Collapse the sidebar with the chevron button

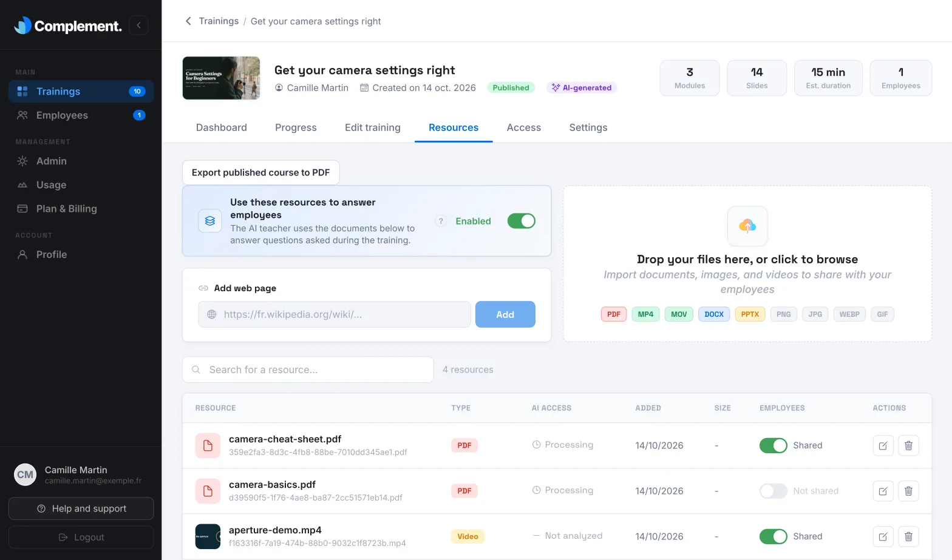pyautogui.click(x=138, y=25)
